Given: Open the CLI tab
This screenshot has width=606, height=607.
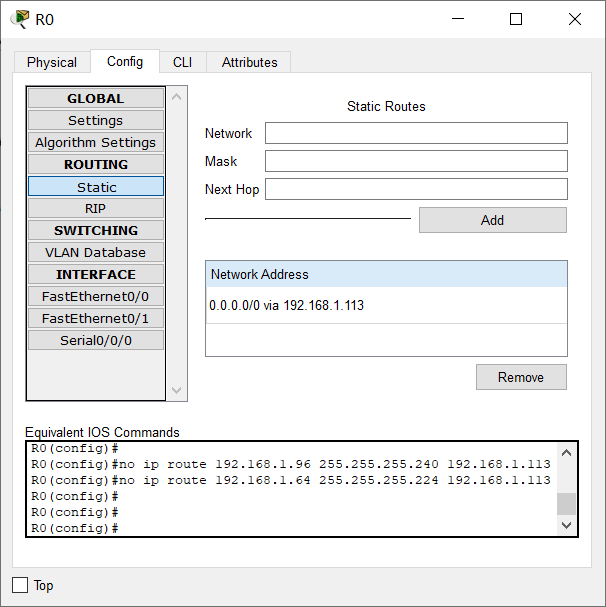Looking at the screenshot, I should (182, 62).
